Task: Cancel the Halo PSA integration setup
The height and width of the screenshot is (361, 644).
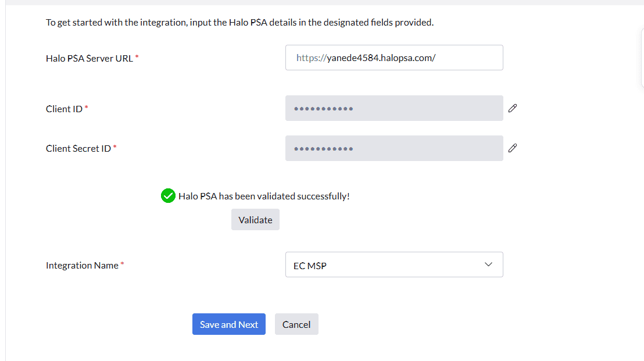Action: (x=296, y=324)
